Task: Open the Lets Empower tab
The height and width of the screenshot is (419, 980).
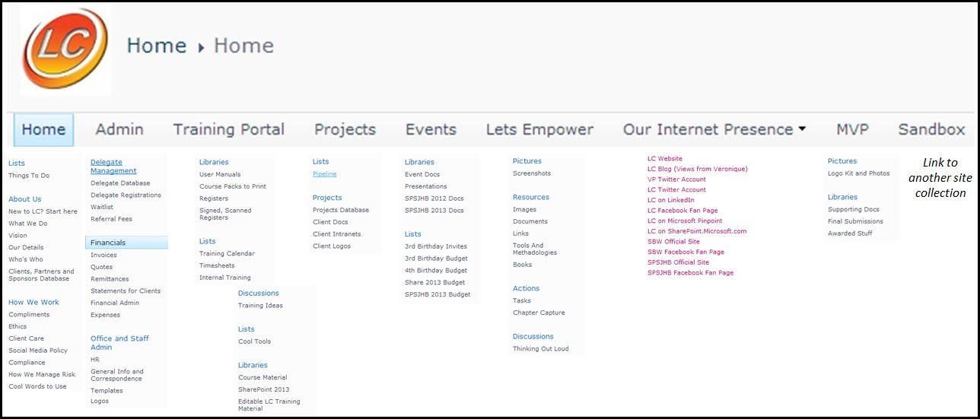Action: click(x=539, y=130)
